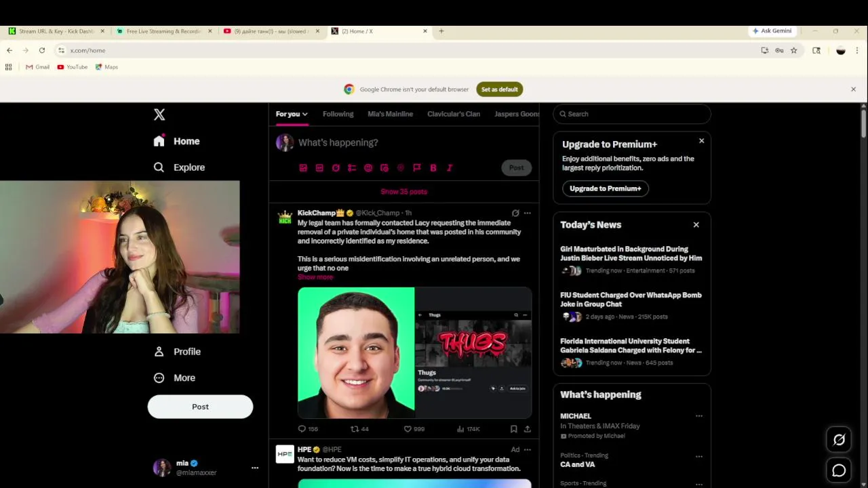Open the Grok floating button
Screen dimensions: 868x488
tap(839, 440)
